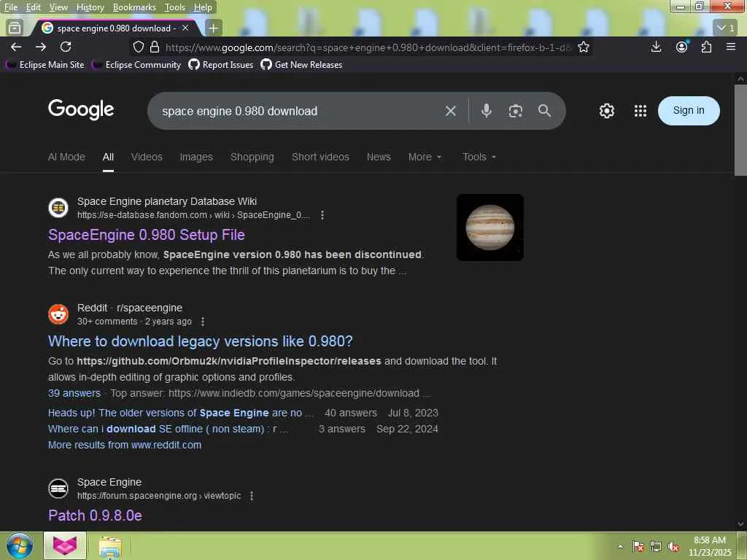Open the Google apps grid
747x560 pixels.
(640, 111)
